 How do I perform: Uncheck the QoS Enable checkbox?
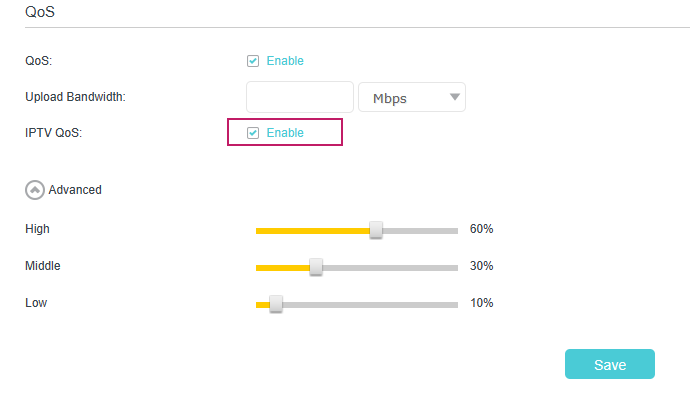pos(253,61)
